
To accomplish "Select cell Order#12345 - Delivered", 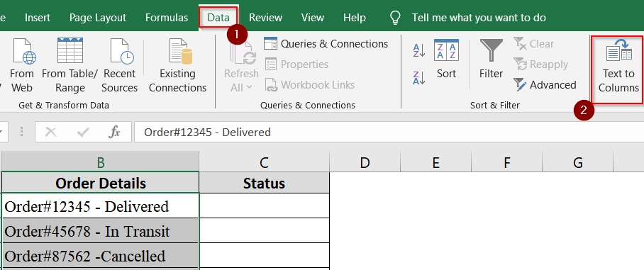I will 101,206.
